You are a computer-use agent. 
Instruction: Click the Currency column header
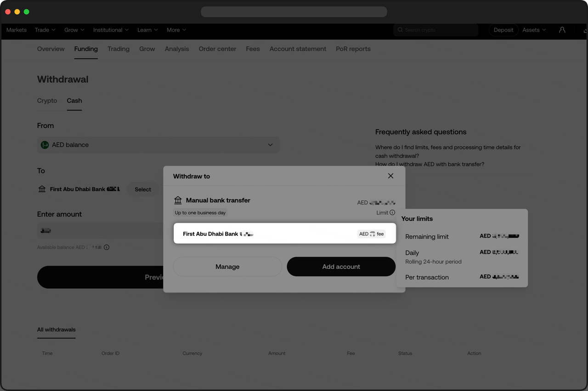click(x=192, y=353)
